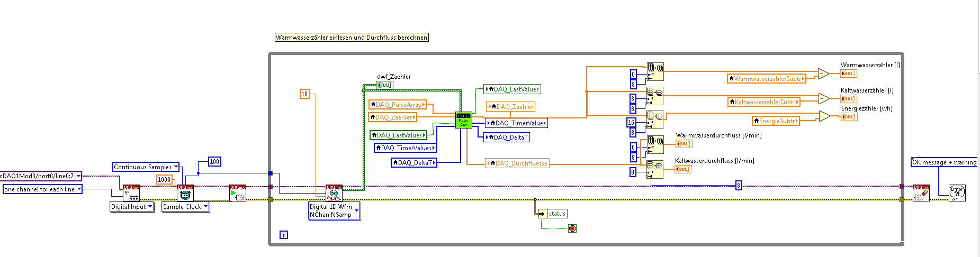980x257 pixels.
Task: Click the 'dwf_Zaehler' label text
Action: [393, 77]
